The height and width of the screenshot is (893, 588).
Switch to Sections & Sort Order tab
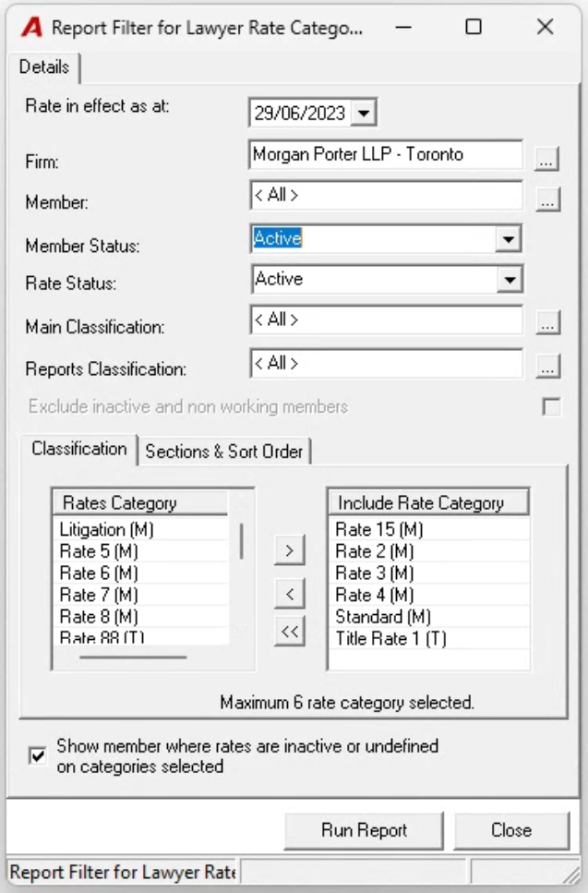coord(224,452)
